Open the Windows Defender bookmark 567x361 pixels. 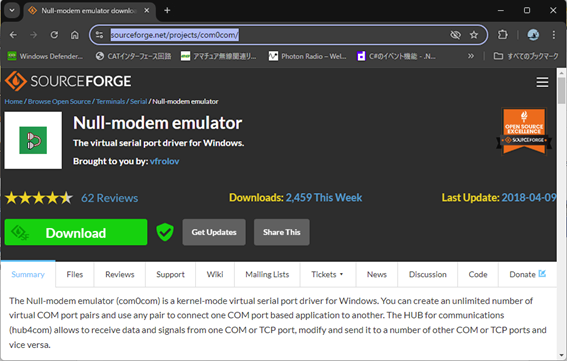[x=45, y=56]
